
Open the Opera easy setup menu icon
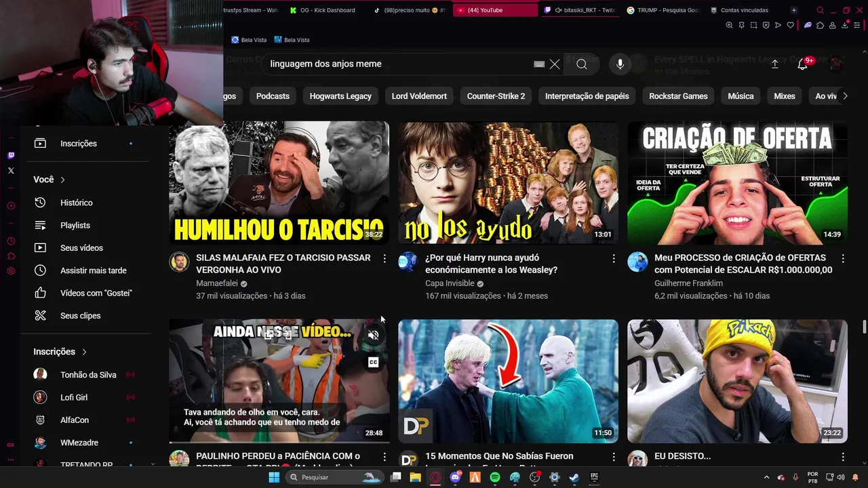tap(856, 25)
